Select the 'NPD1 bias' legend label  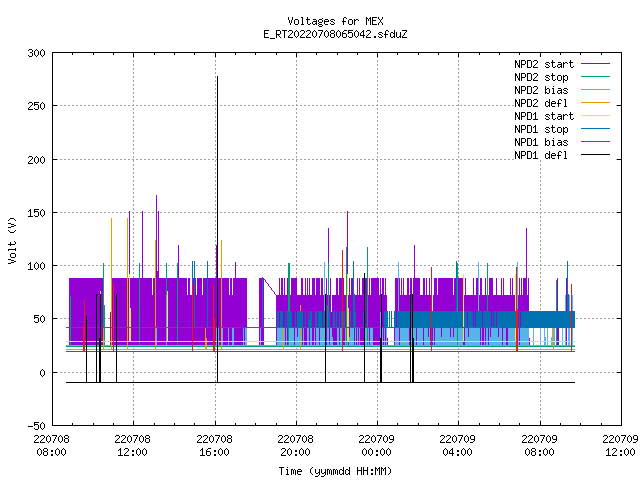541,142
